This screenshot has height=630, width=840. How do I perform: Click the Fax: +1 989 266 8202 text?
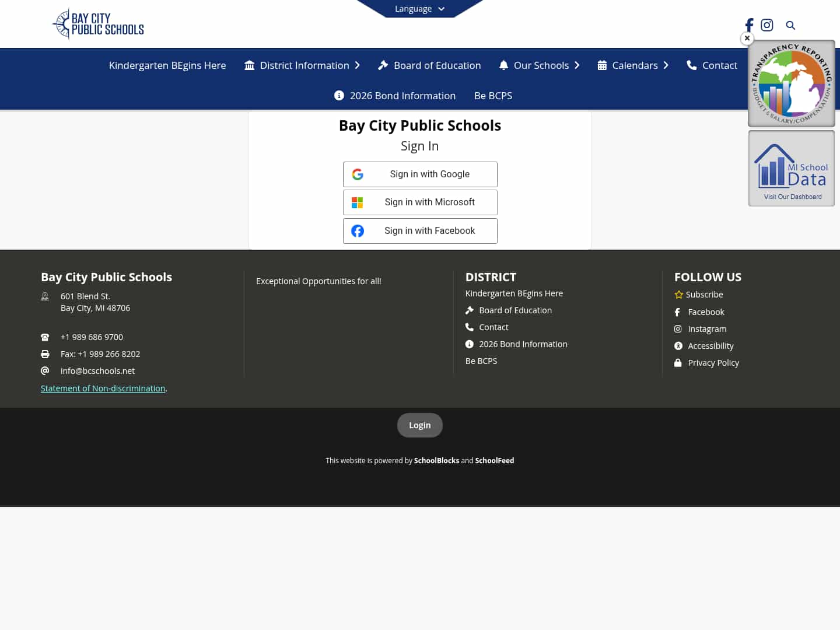100,354
